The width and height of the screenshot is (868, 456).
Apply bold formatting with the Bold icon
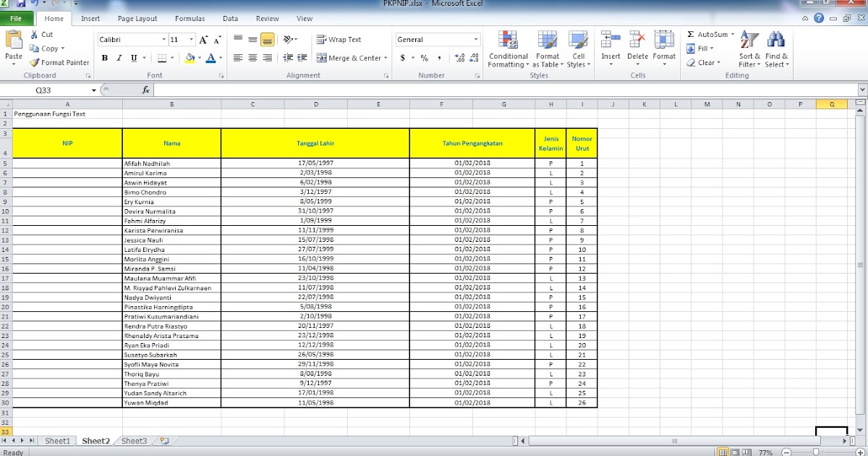(x=104, y=57)
